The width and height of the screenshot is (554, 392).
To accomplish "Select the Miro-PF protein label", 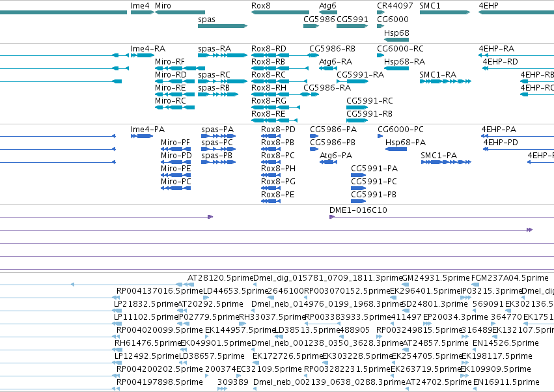I will coord(176,143).
